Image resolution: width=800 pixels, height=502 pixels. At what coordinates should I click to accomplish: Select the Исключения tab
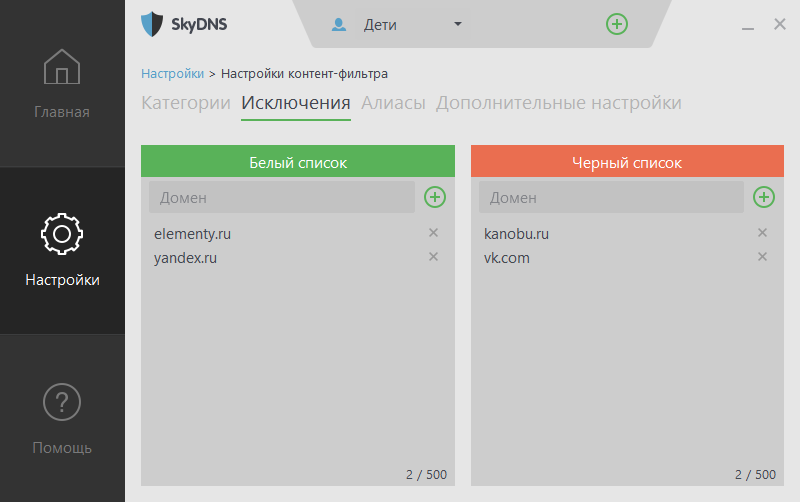[296, 103]
